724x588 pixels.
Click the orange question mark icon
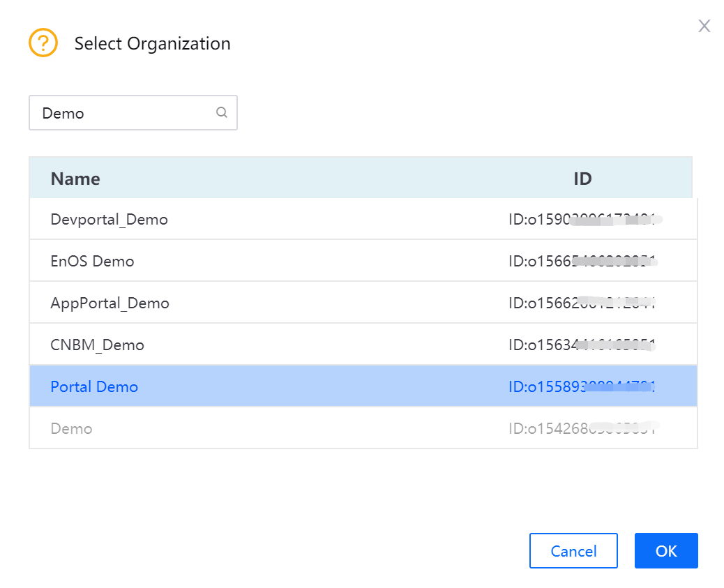pos(43,43)
